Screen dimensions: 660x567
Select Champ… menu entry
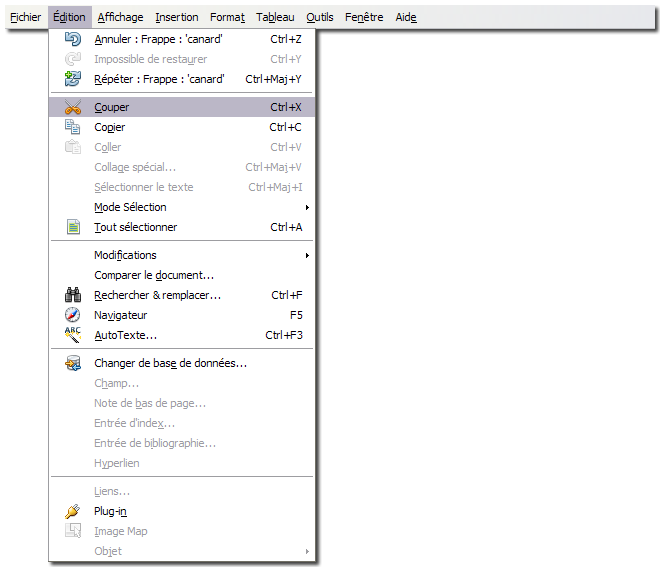pyautogui.click(x=182, y=383)
